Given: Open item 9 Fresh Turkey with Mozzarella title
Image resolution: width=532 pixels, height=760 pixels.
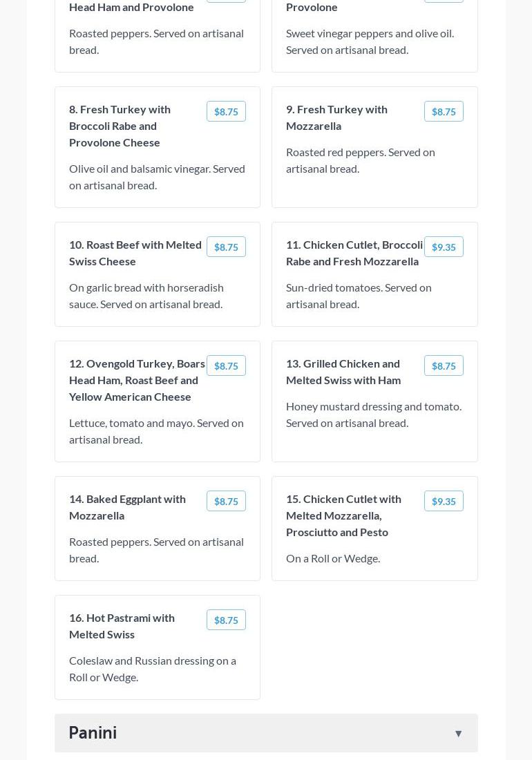Looking at the screenshot, I should 337,117.
